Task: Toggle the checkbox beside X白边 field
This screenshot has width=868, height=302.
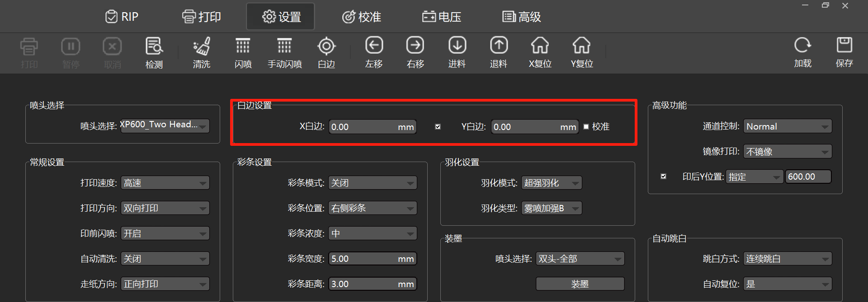Action: pos(438,127)
